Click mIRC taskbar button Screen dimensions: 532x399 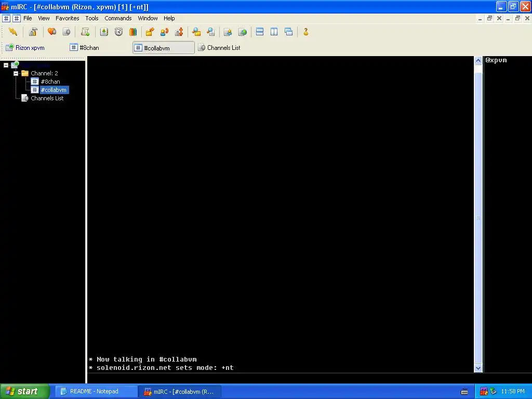coord(180,392)
